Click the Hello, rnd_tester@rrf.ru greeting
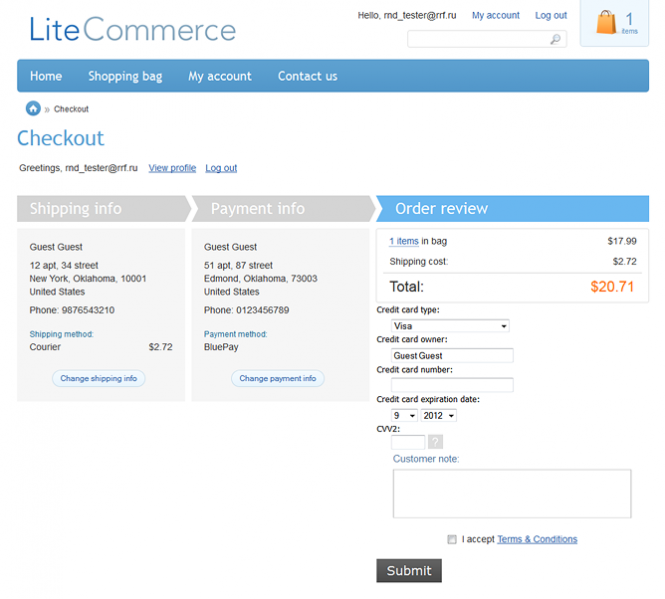This screenshot has width=665, height=599. coord(407,15)
